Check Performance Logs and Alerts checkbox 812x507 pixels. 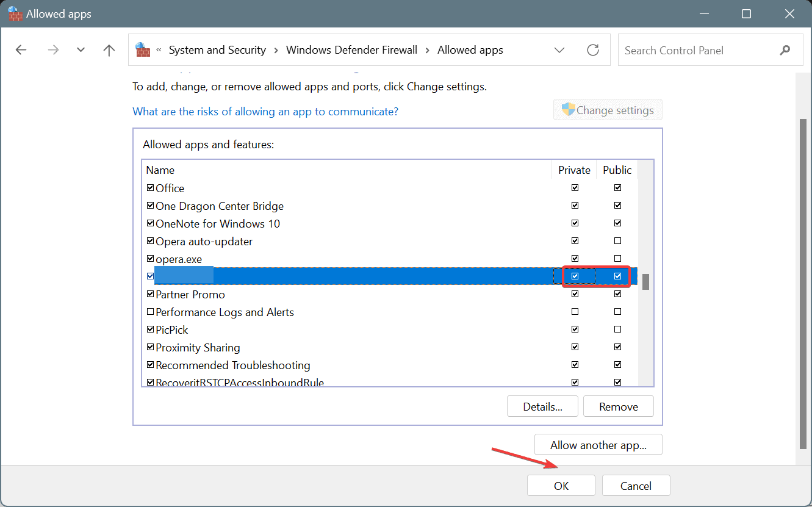[x=150, y=312]
